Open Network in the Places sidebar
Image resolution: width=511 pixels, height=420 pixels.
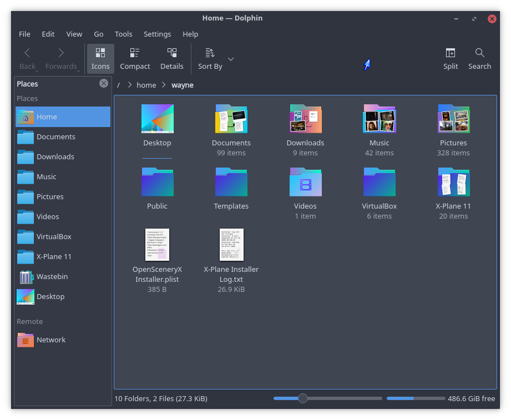click(50, 340)
